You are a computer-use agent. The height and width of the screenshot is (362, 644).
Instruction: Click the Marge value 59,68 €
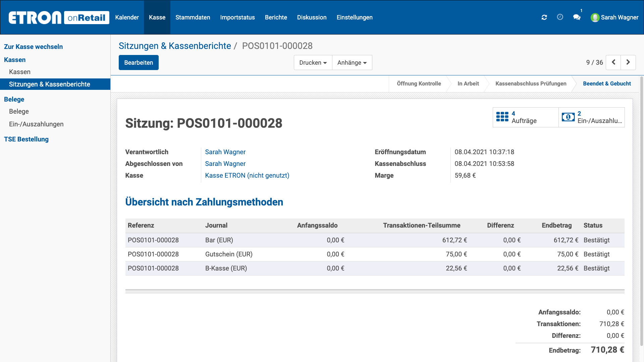point(465,175)
